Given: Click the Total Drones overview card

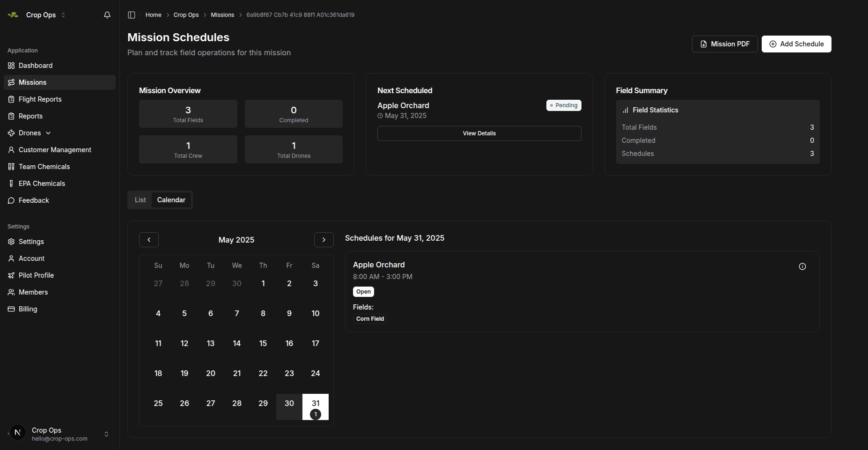Looking at the screenshot, I should pos(294,149).
